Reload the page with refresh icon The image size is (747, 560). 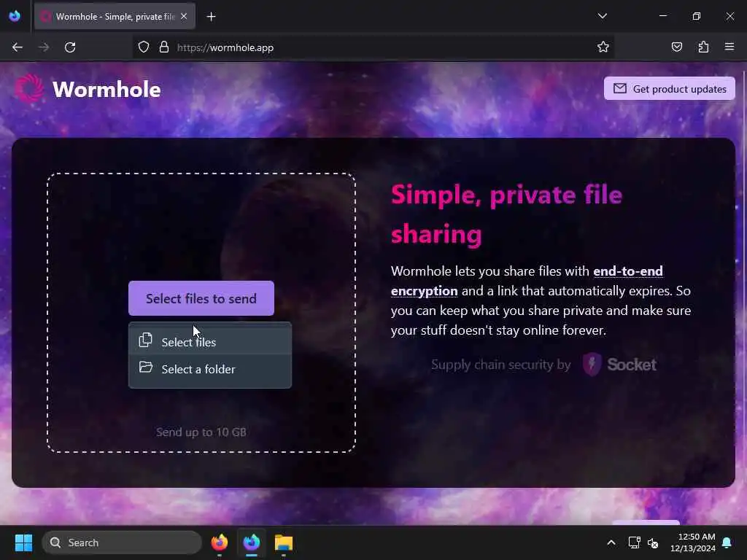[70, 47]
